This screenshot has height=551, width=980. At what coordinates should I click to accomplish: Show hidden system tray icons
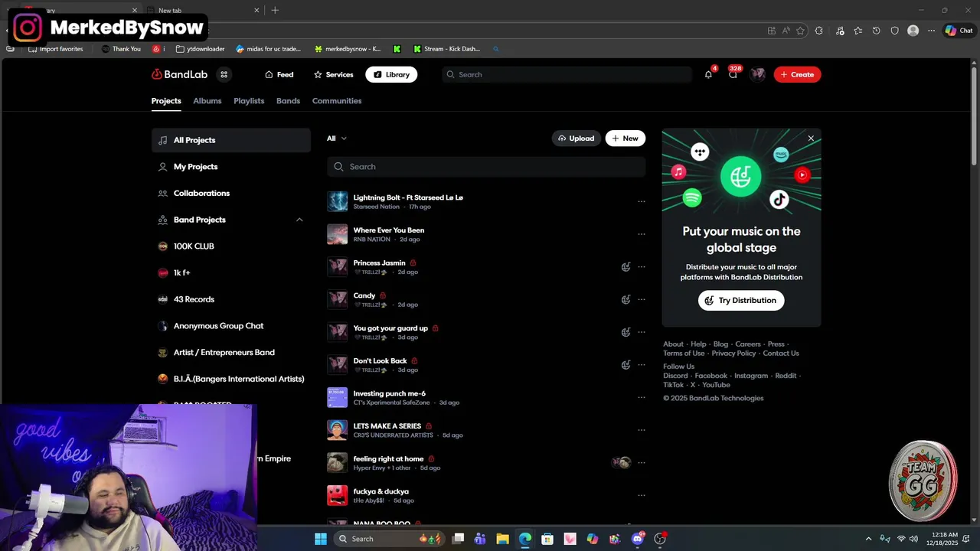[868, 539]
